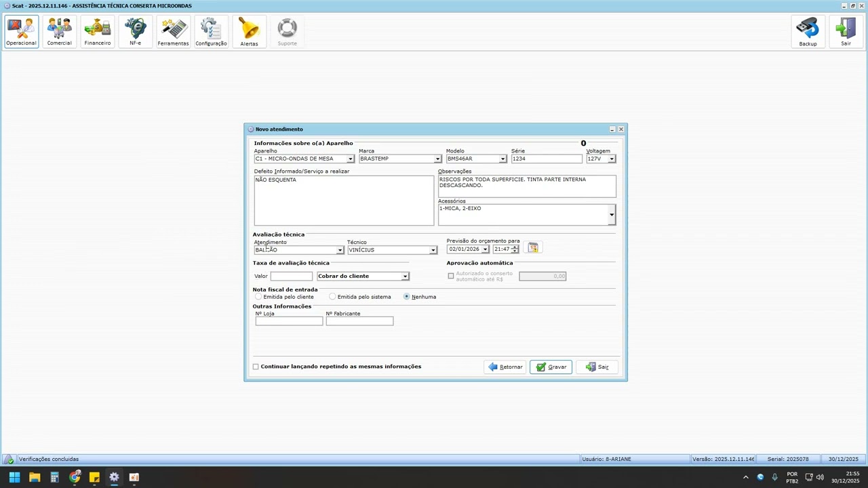The height and width of the screenshot is (488, 868).
Task: Click the Valor input field
Action: point(292,276)
